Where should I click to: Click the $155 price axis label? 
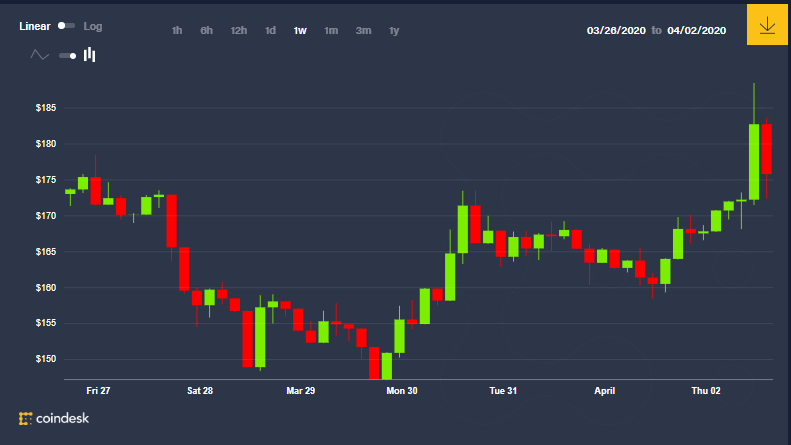(46, 323)
